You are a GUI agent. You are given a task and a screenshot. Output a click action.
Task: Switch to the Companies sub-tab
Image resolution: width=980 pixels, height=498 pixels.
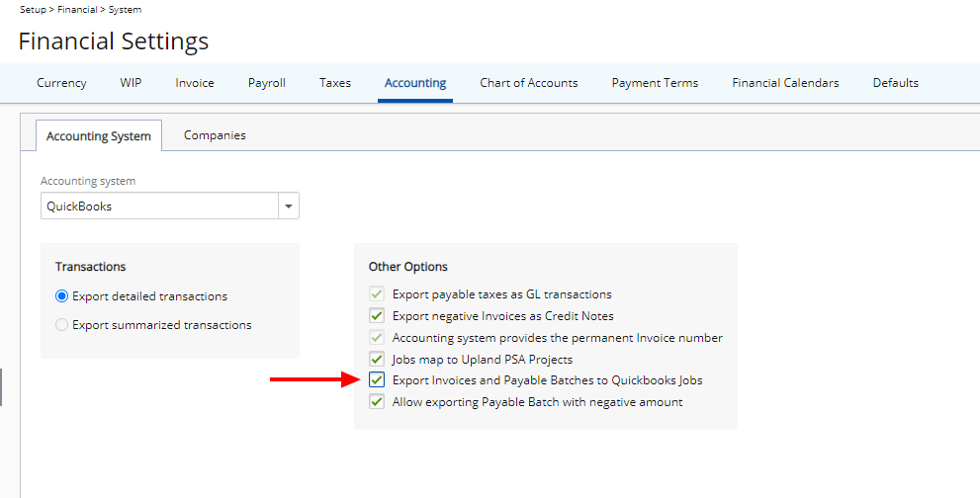(215, 135)
